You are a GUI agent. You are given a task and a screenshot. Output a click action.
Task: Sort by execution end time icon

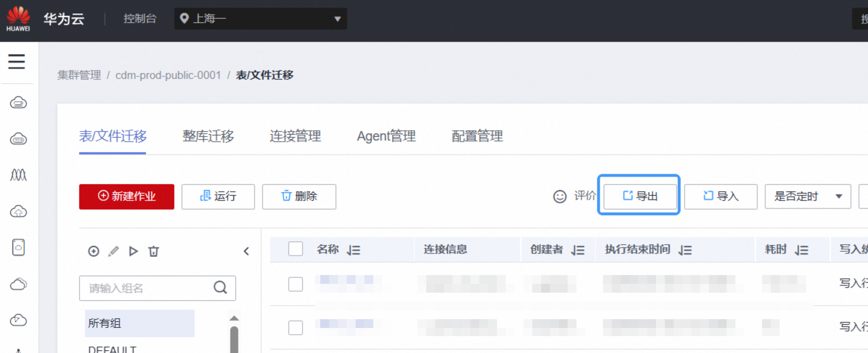click(685, 250)
